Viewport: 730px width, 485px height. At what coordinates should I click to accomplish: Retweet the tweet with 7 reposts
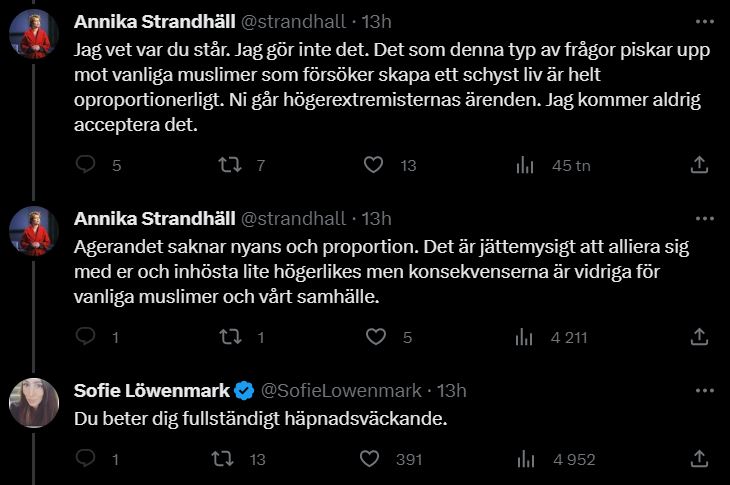pyautogui.click(x=229, y=165)
